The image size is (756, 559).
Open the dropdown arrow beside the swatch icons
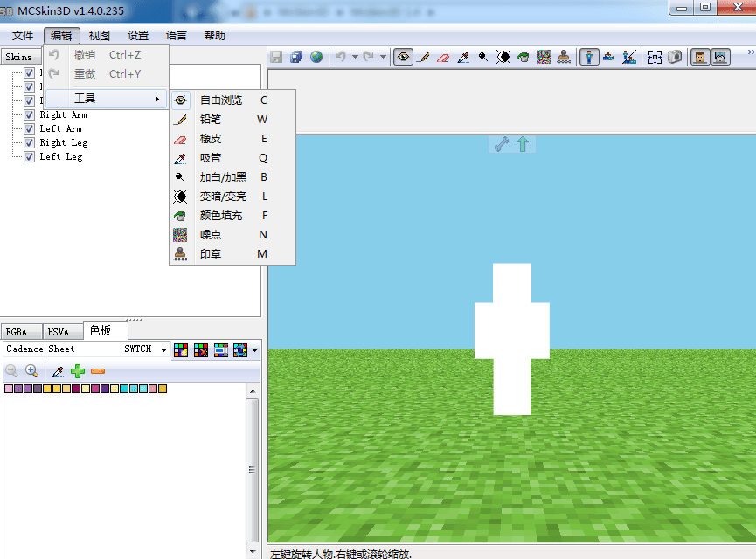pyautogui.click(x=254, y=350)
